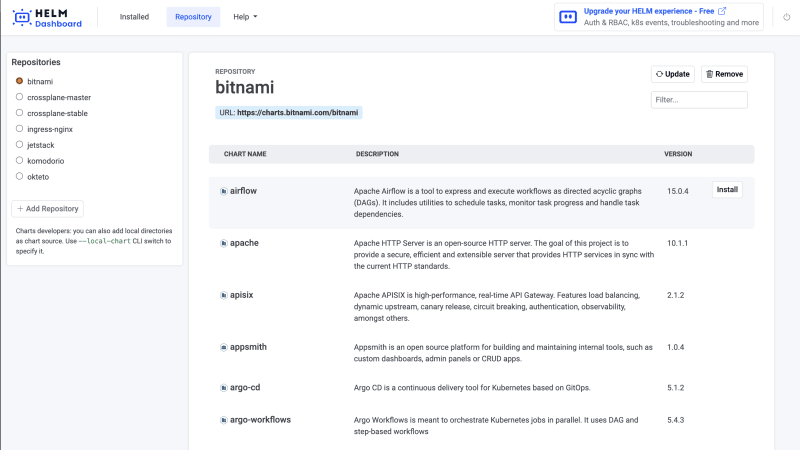Screen dimensions: 800x450
Task: Click the CHART NAME column header
Action: click(245, 154)
